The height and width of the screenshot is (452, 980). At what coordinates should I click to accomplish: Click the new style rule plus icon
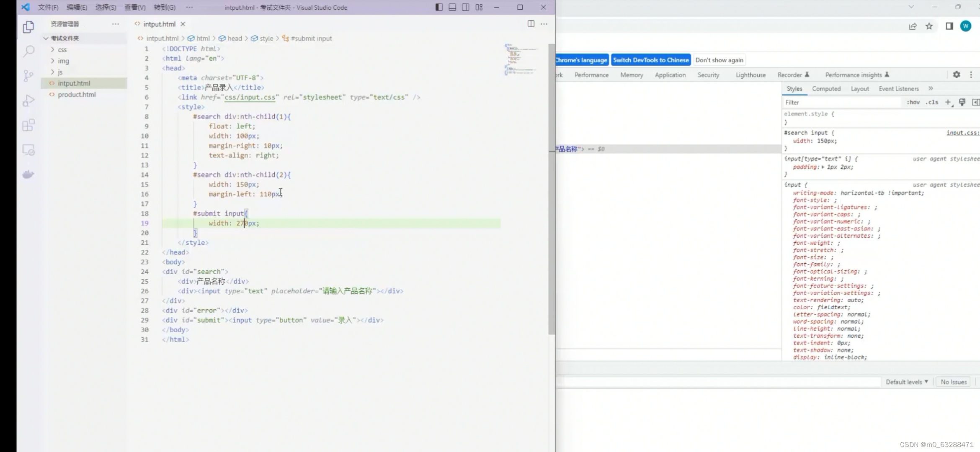pyautogui.click(x=948, y=102)
